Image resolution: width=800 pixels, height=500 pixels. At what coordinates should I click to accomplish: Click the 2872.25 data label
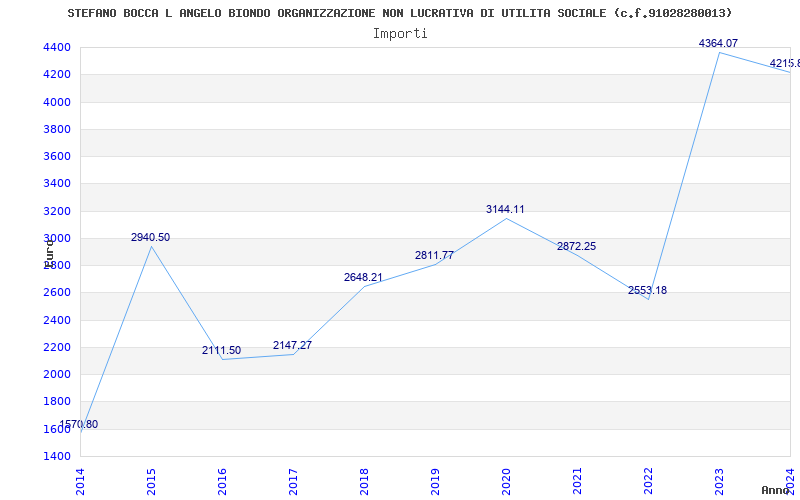point(577,246)
